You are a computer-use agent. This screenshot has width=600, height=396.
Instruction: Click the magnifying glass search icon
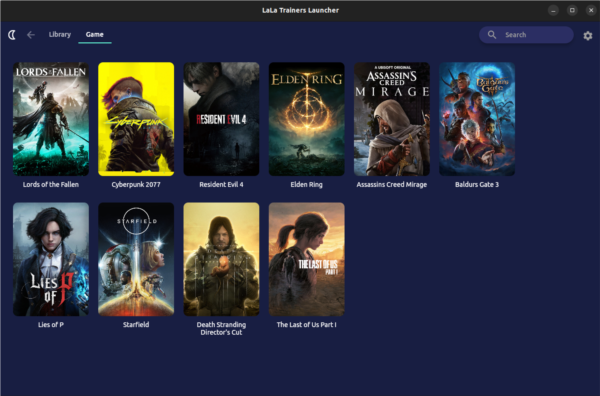pos(492,35)
